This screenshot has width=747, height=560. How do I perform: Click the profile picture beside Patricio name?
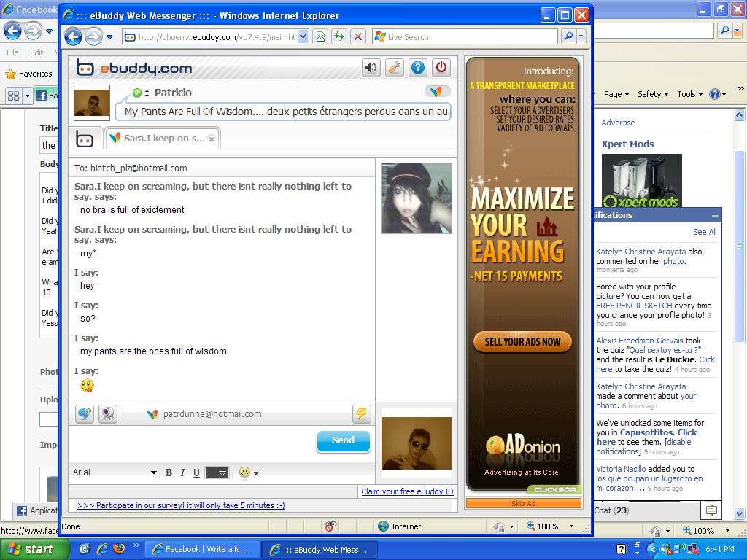[92, 102]
